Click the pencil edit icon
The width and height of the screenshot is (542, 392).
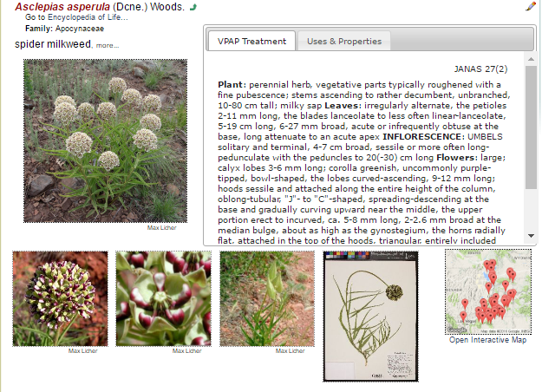point(531,7)
